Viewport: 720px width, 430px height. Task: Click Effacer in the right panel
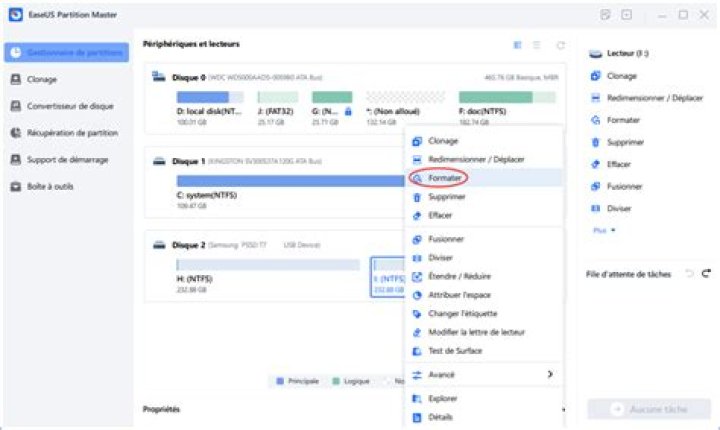click(x=611, y=164)
